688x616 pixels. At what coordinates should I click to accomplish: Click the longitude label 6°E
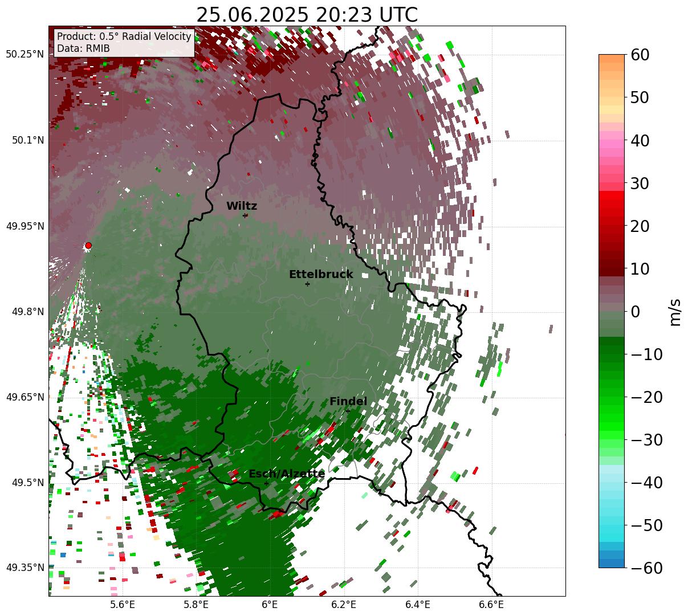pos(270,605)
